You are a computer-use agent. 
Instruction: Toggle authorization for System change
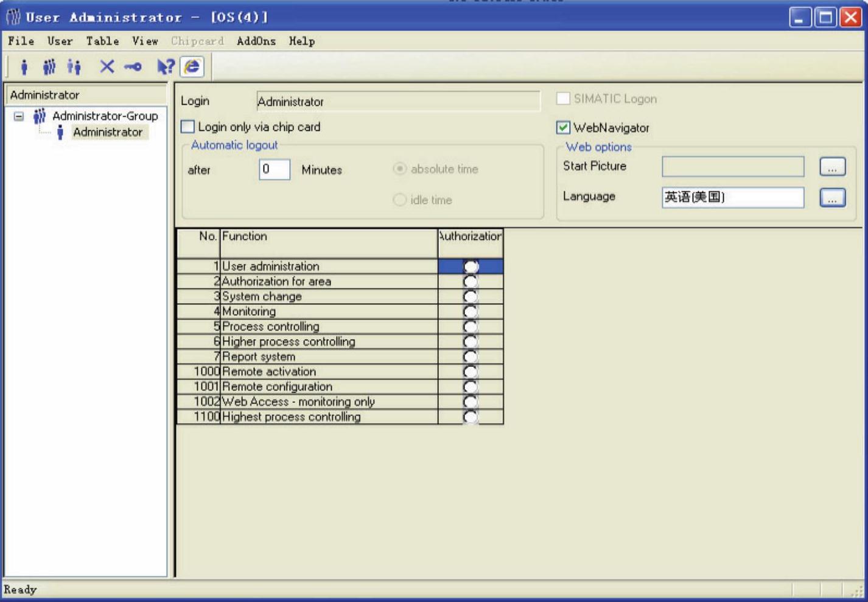coord(471,296)
